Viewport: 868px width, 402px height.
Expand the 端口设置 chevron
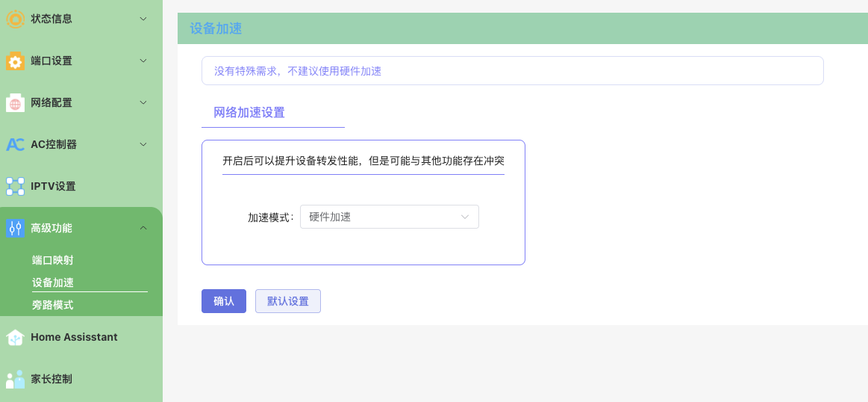(x=143, y=61)
